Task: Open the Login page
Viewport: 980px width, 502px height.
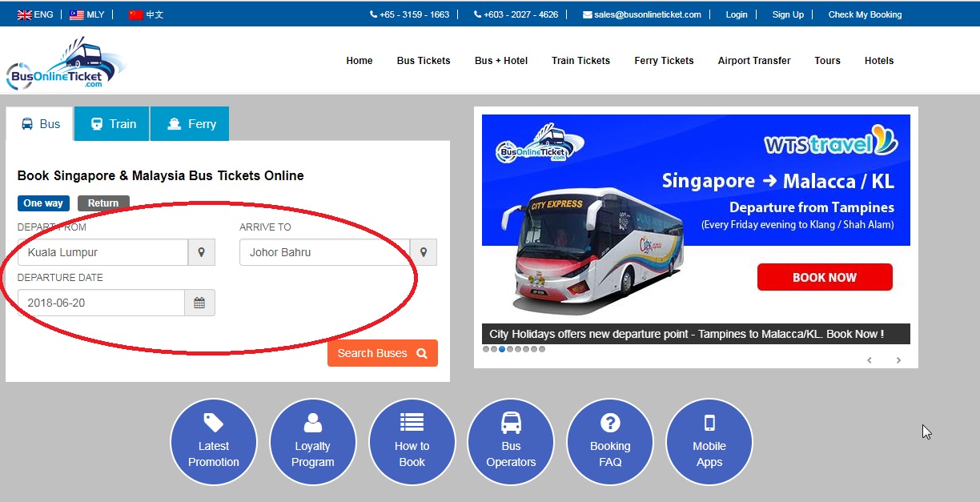Action: coord(737,14)
